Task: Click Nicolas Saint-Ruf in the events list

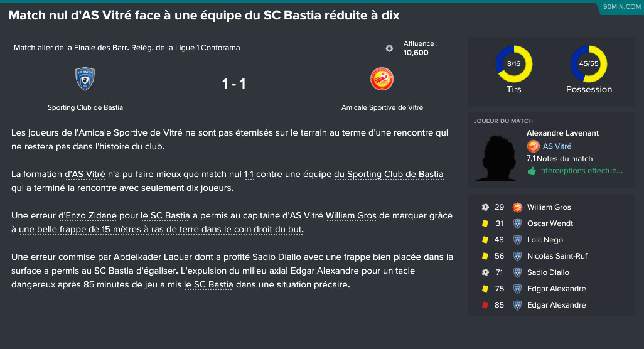Action: pos(557,256)
